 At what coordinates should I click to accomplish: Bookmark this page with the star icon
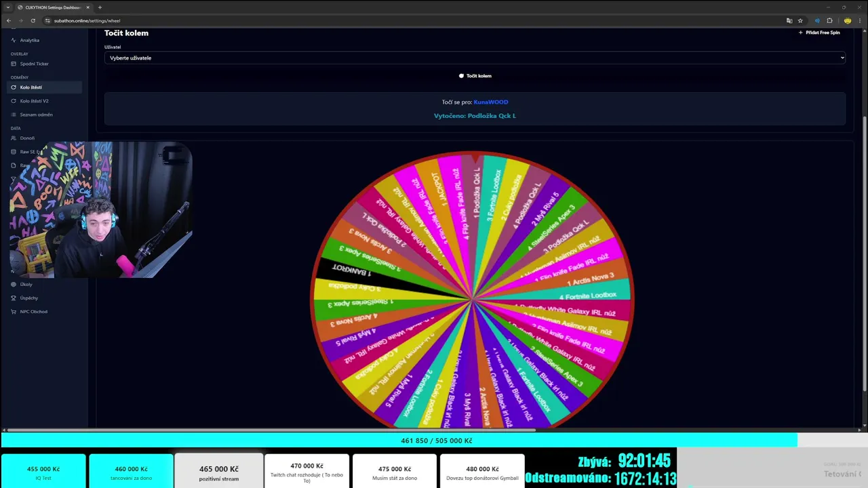pyautogui.click(x=800, y=20)
